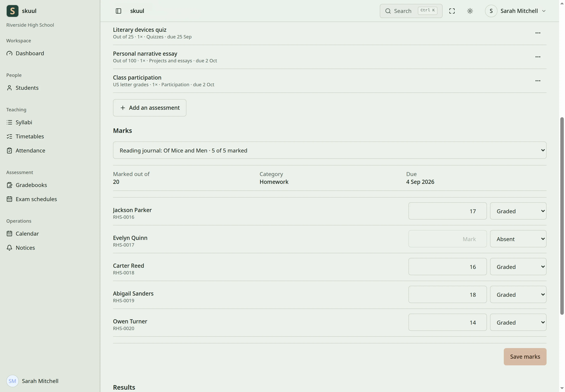The height and width of the screenshot is (392, 565).
Task: Click the Gradebooks icon
Action: [9, 185]
